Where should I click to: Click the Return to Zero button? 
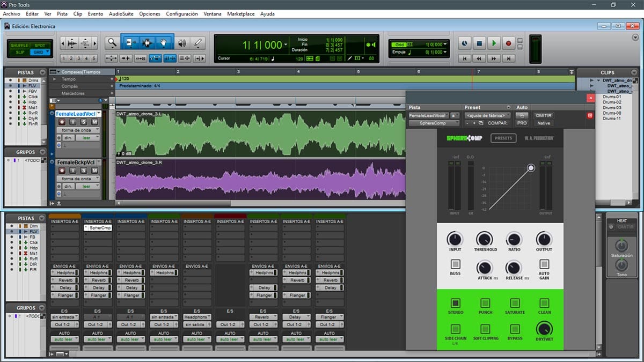point(465,58)
